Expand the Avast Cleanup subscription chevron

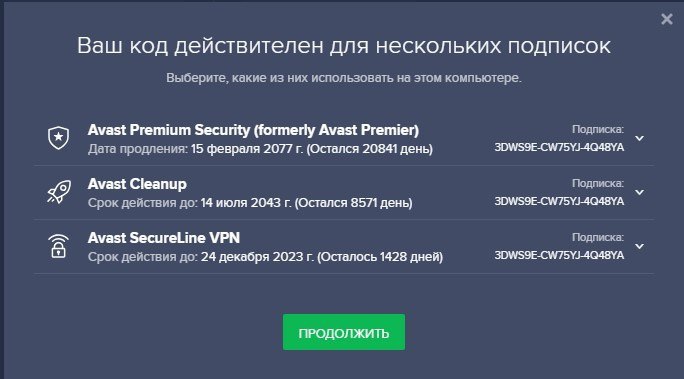click(x=640, y=192)
